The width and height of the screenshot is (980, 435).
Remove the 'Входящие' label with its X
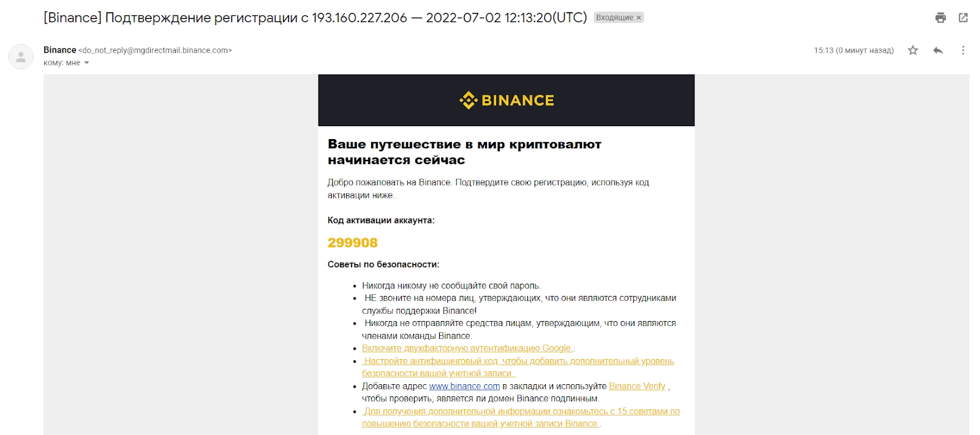tap(639, 18)
